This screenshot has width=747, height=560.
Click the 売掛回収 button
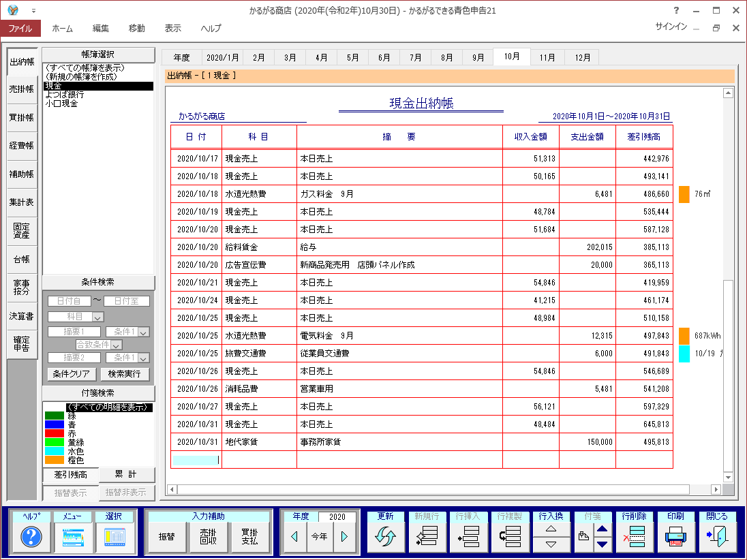(x=208, y=537)
